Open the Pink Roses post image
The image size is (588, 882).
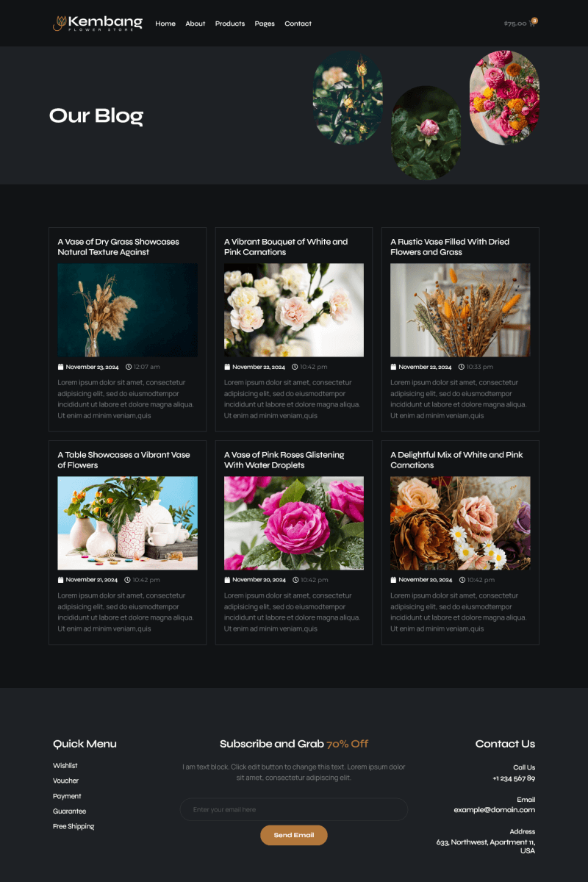coord(294,523)
